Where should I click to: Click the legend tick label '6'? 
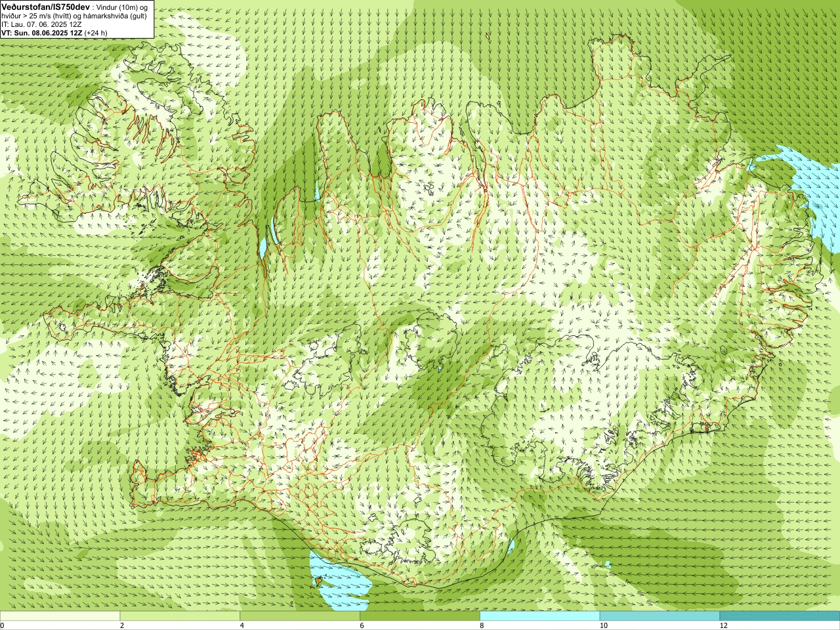point(362,625)
